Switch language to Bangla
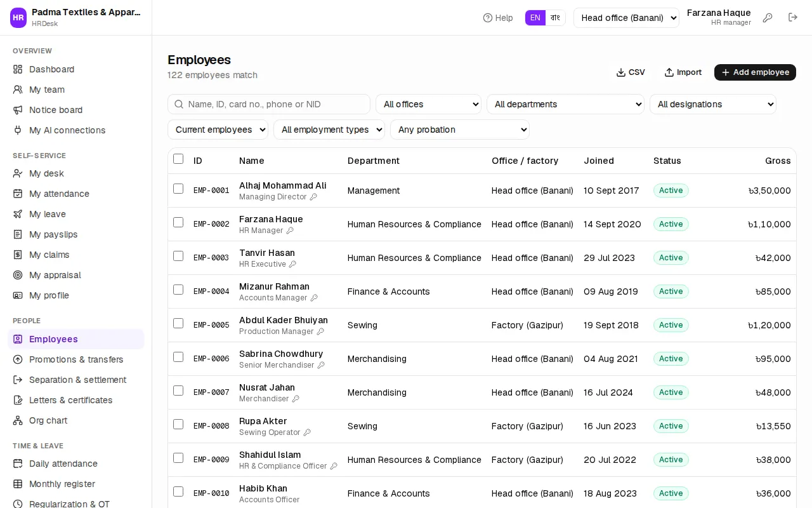 coord(555,18)
